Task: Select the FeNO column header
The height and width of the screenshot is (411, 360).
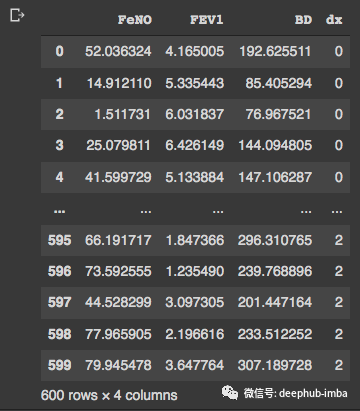Action: click(135, 20)
